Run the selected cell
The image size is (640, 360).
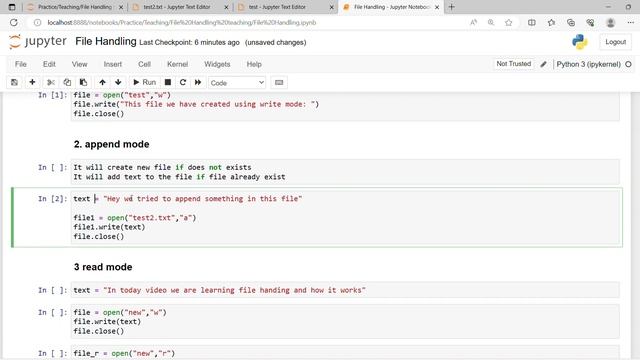pyautogui.click(x=144, y=82)
